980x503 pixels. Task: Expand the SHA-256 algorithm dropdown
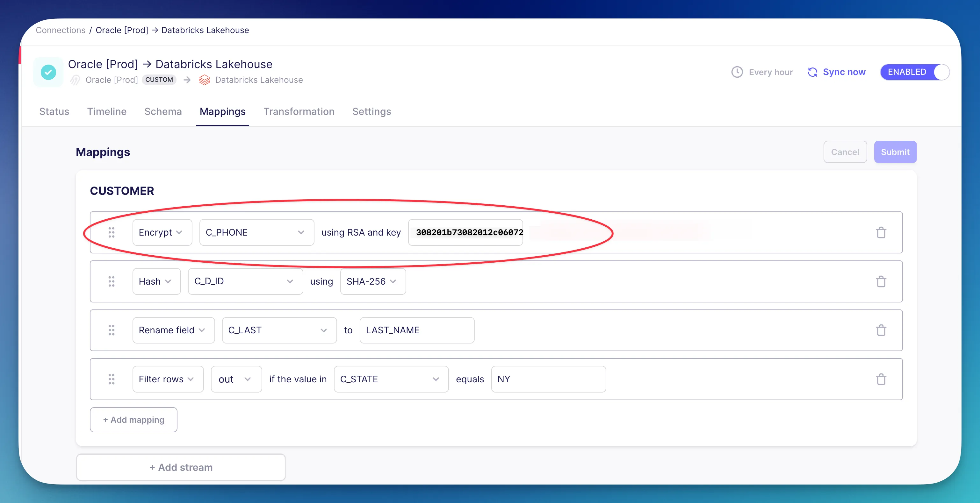pyautogui.click(x=372, y=281)
